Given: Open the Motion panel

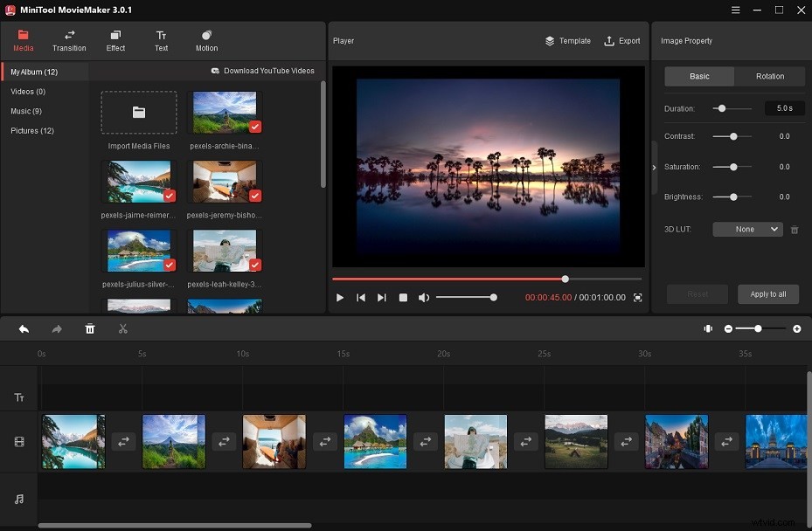Looking at the screenshot, I should pos(206,40).
